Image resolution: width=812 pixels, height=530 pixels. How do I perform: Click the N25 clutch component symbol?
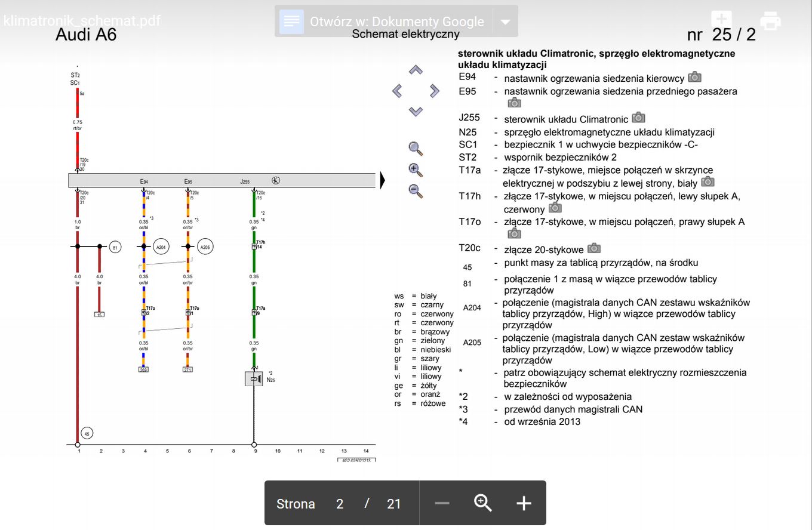(x=254, y=378)
